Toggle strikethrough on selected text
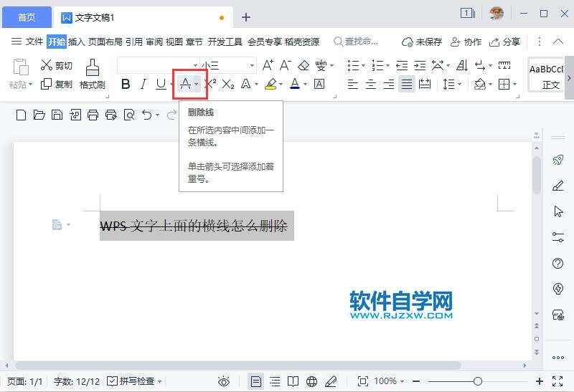Image resolution: width=574 pixels, height=392 pixels. [186, 85]
